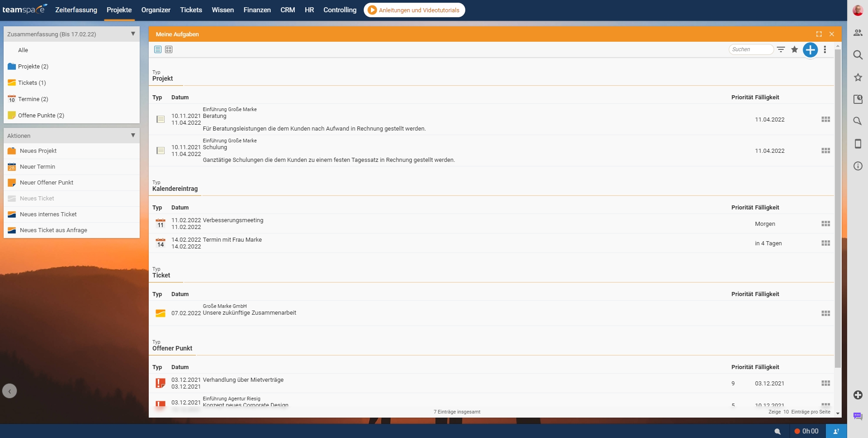Click the dark plus circle in sidebar
This screenshot has width=868, height=438.
coord(858,395)
